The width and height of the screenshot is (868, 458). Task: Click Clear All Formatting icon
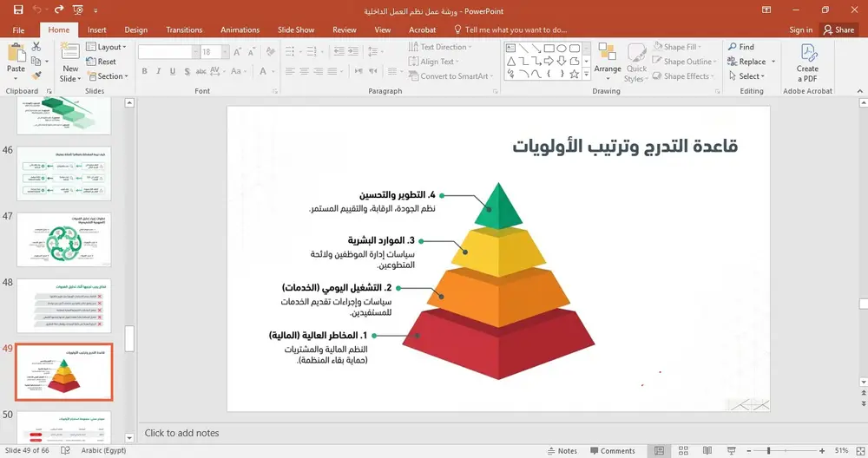coord(270,52)
